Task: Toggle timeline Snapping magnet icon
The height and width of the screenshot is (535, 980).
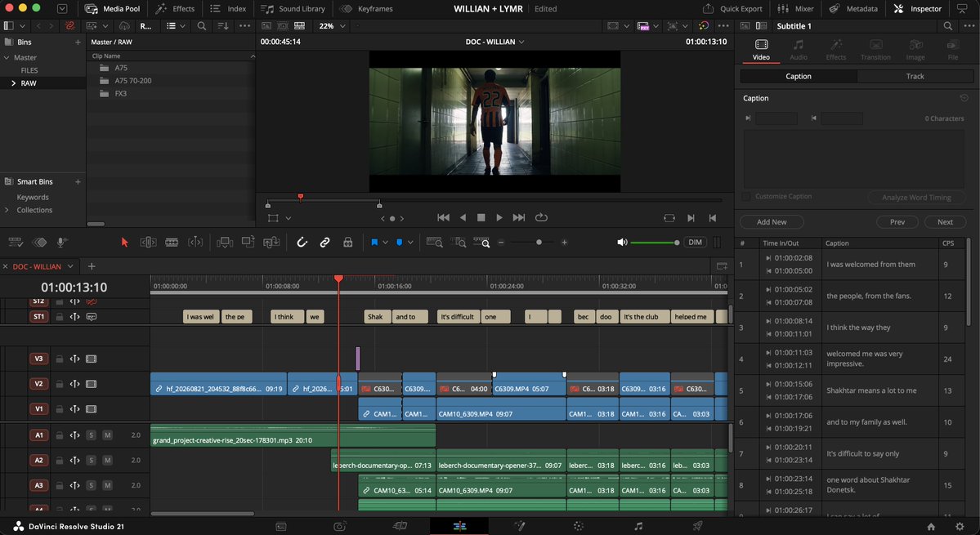Action: [302, 243]
